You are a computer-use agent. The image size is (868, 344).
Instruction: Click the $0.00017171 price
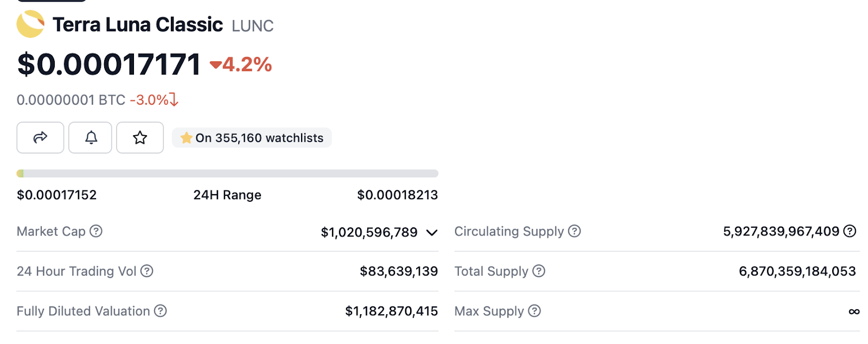[109, 65]
